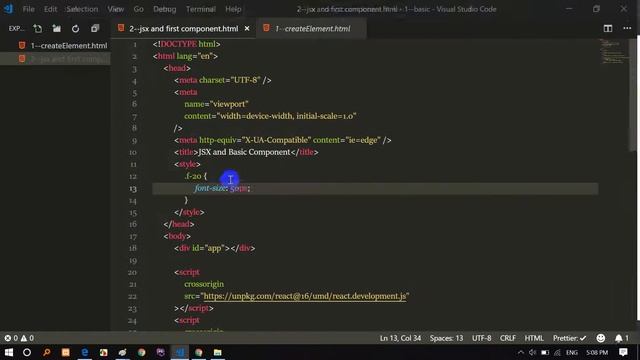Click the minimap preview

615,51
